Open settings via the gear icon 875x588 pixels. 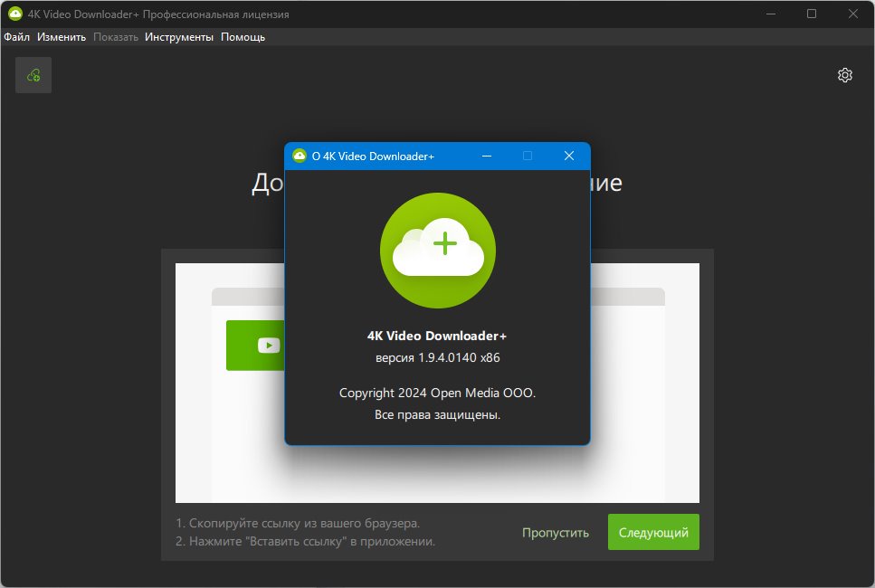click(845, 75)
